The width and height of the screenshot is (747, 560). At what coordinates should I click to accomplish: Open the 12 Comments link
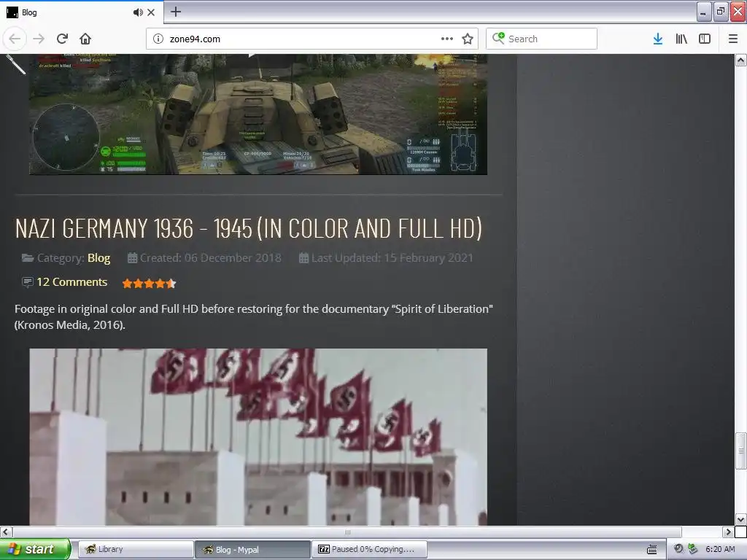[x=72, y=282]
